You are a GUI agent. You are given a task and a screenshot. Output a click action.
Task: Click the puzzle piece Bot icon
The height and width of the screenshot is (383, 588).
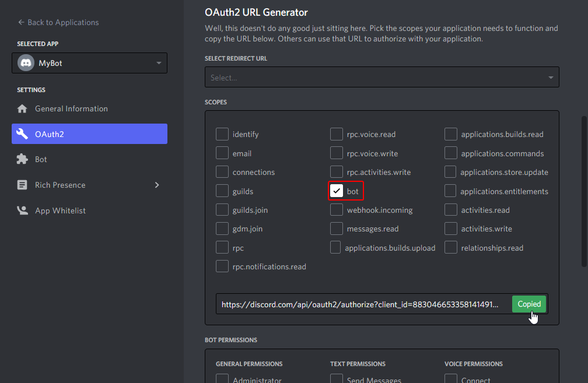(22, 159)
